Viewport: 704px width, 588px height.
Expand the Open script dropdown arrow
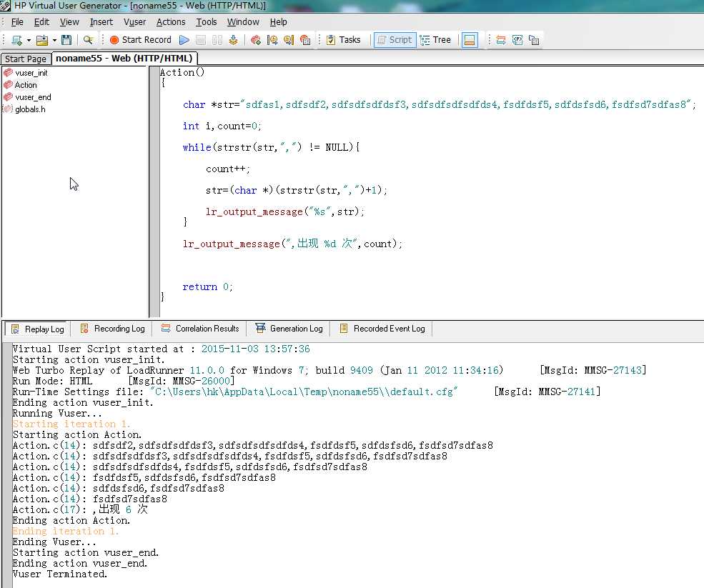tap(54, 41)
